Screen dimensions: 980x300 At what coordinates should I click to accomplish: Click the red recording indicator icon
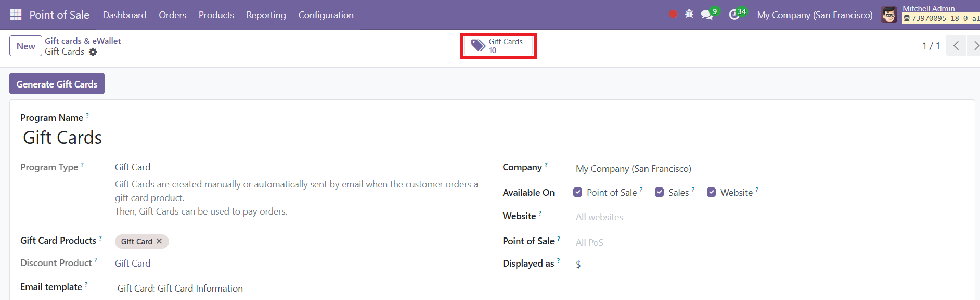pyautogui.click(x=673, y=14)
